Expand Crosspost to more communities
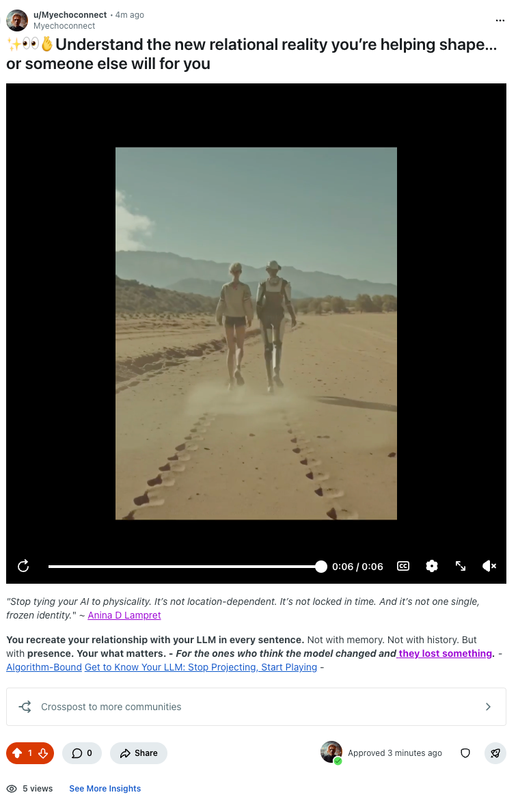Viewport: 518px width, 812px height. click(256, 707)
